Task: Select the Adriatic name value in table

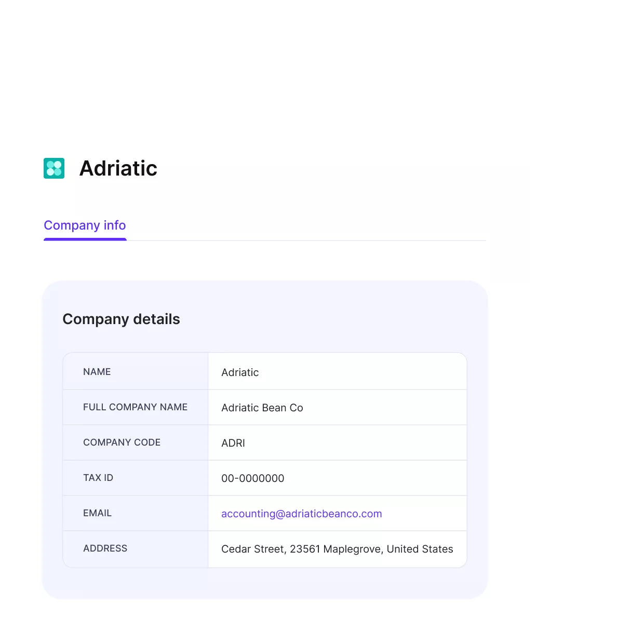Action: pos(240,372)
